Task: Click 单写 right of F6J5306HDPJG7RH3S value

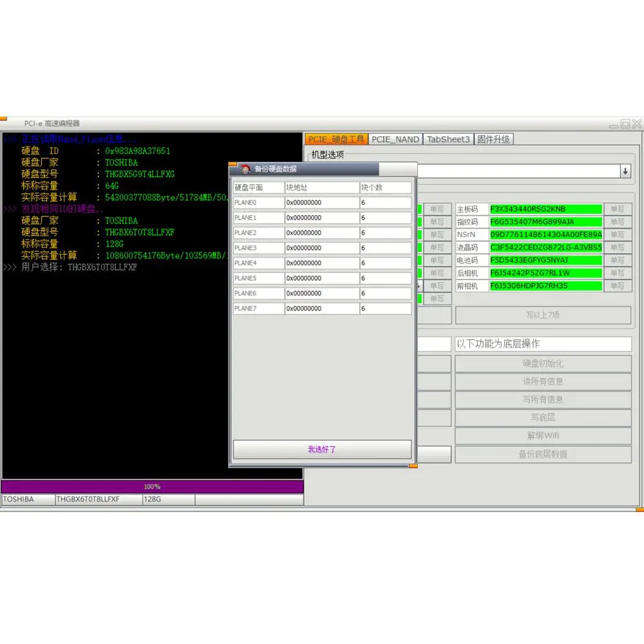Action: click(x=618, y=286)
